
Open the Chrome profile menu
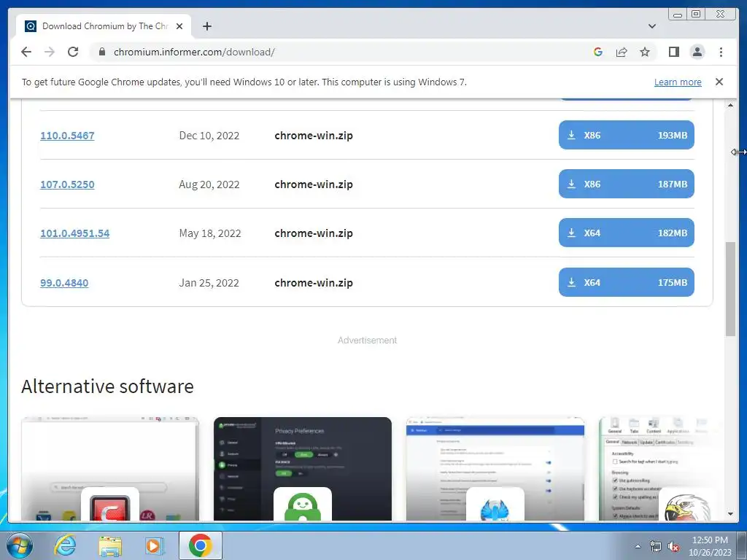click(697, 52)
